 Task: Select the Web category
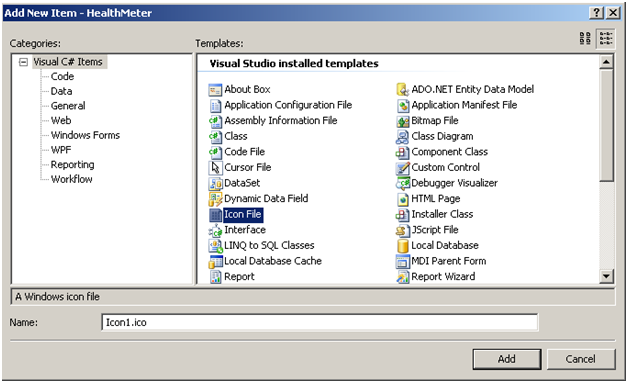61,121
